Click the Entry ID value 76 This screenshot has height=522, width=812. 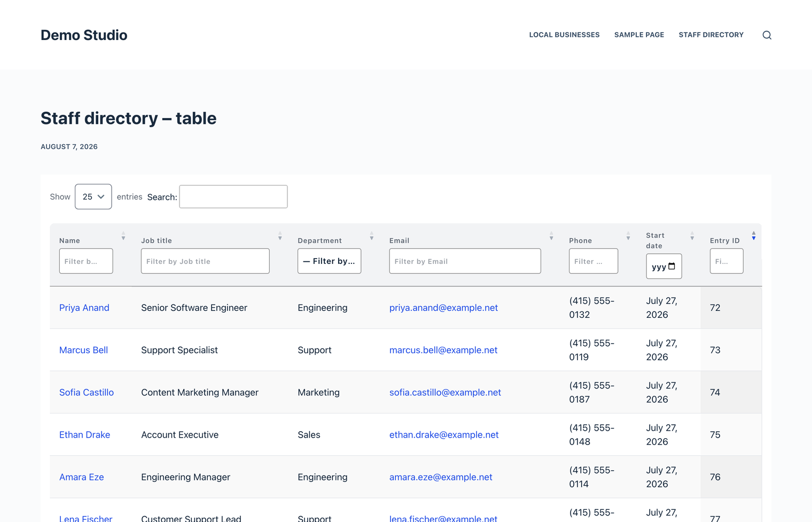click(x=715, y=477)
